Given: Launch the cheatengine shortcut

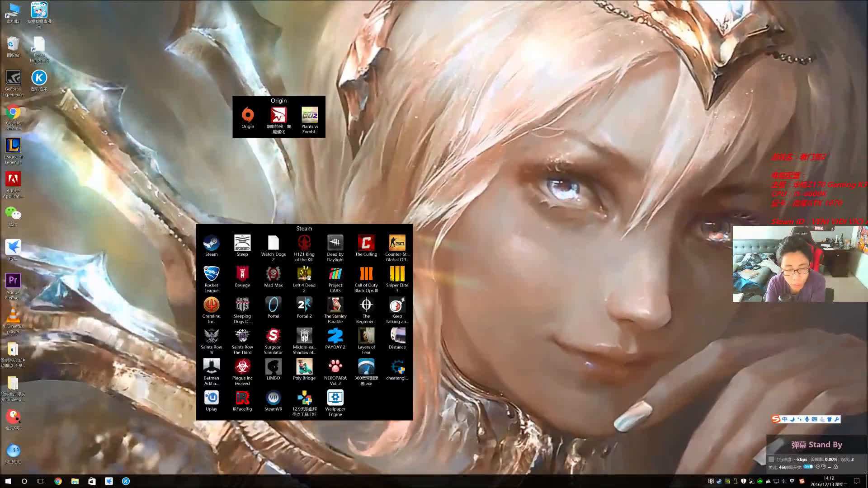Looking at the screenshot, I should pyautogui.click(x=397, y=370).
